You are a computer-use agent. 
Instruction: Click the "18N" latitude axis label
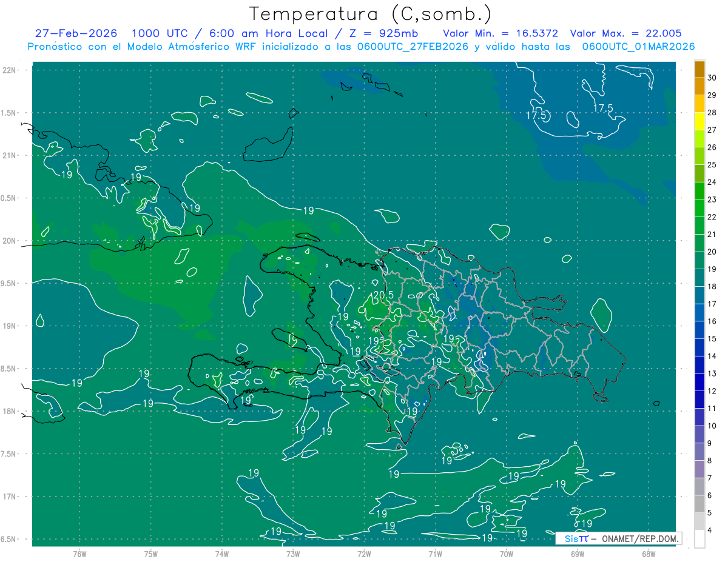point(10,411)
